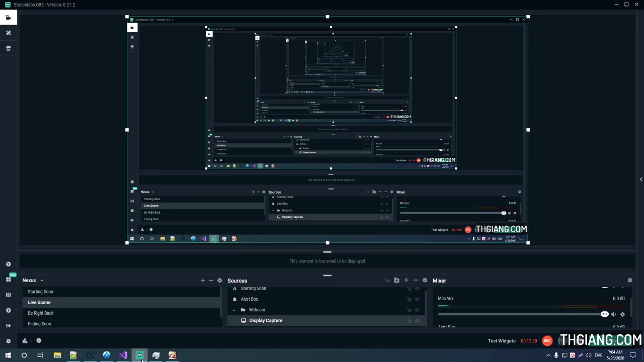The width and height of the screenshot is (644, 362).
Task: Click Test Widgets button
Action: coord(502,341)
